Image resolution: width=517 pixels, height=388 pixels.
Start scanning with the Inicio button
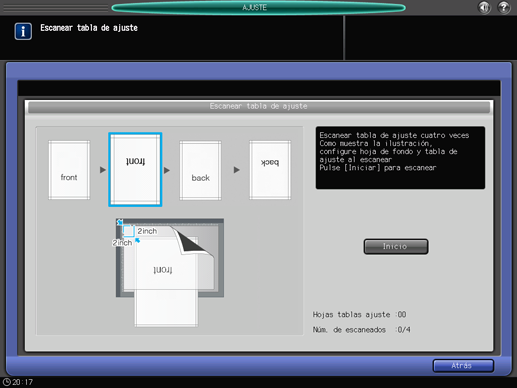tap(396, 246)
